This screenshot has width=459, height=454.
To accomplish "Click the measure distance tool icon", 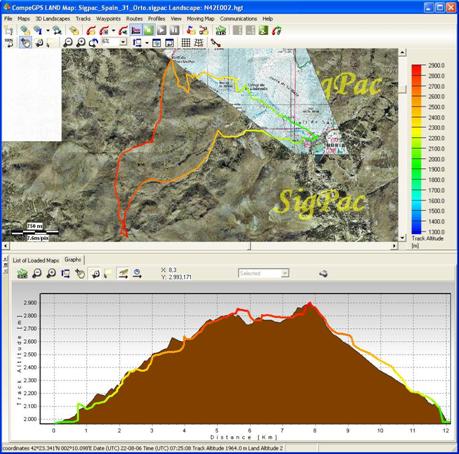I will pyautogui.click(x=215, y=43).
